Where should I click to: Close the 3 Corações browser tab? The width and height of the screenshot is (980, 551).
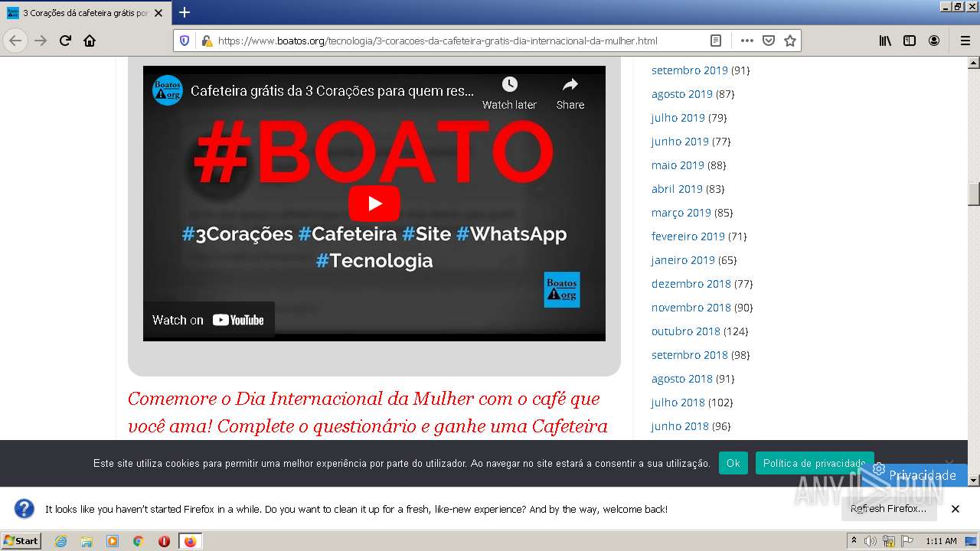158,13
